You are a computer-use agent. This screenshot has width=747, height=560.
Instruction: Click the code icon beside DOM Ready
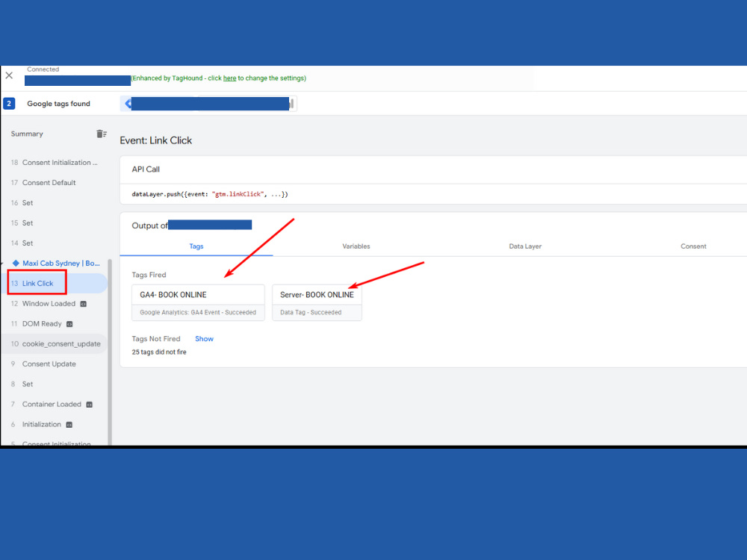click(x=69, y=324)
